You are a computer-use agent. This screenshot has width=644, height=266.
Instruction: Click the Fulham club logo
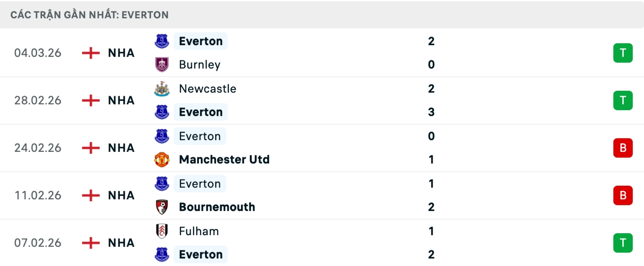tap(162, 231)
